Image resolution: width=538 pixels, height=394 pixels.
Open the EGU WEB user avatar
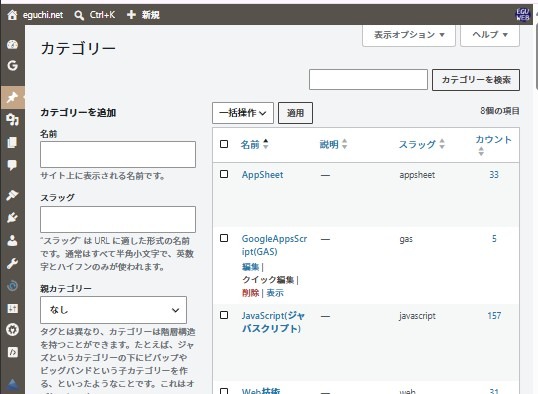[523, 15]
